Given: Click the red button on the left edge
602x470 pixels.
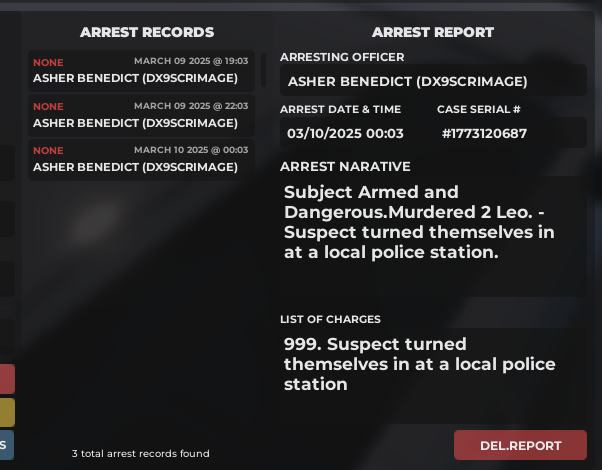Looking at the screenshot, I should click(x=7, y=379).
